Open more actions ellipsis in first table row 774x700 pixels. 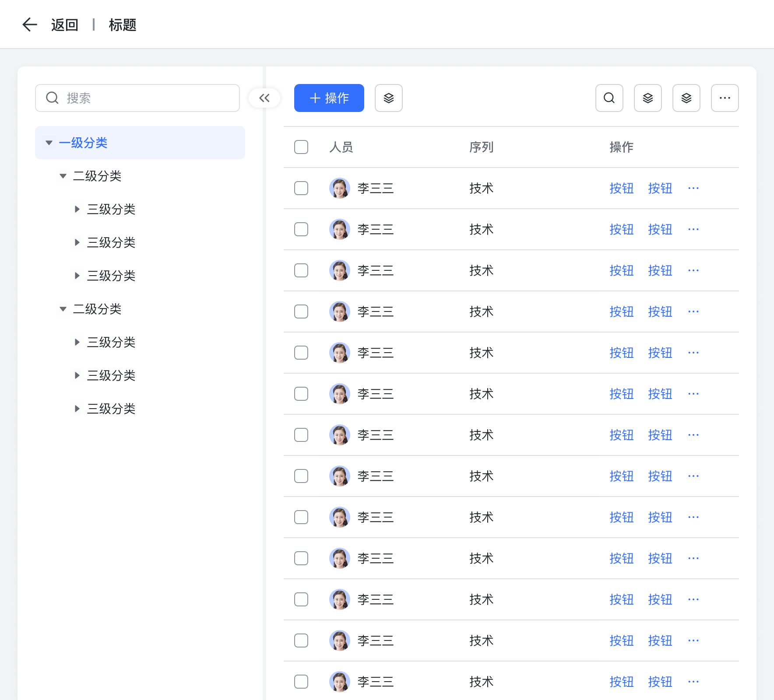point(693,188)
